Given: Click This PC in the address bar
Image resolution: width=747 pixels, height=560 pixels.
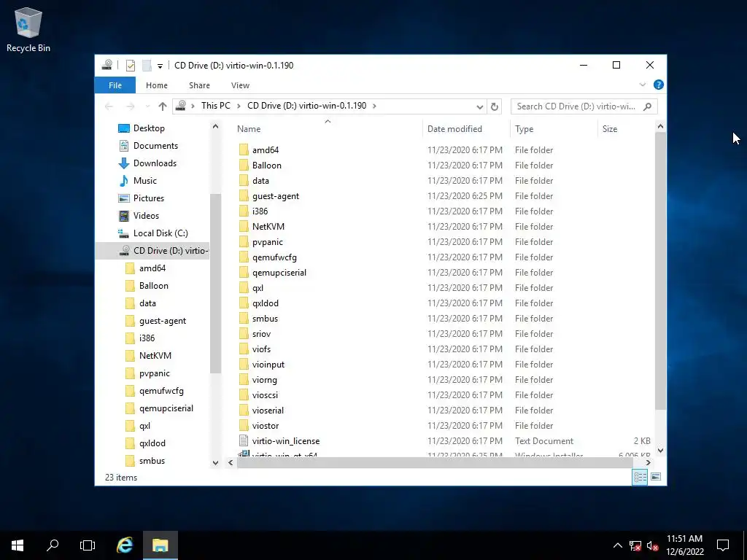Looking at the screenshot, I should (215, 106).
